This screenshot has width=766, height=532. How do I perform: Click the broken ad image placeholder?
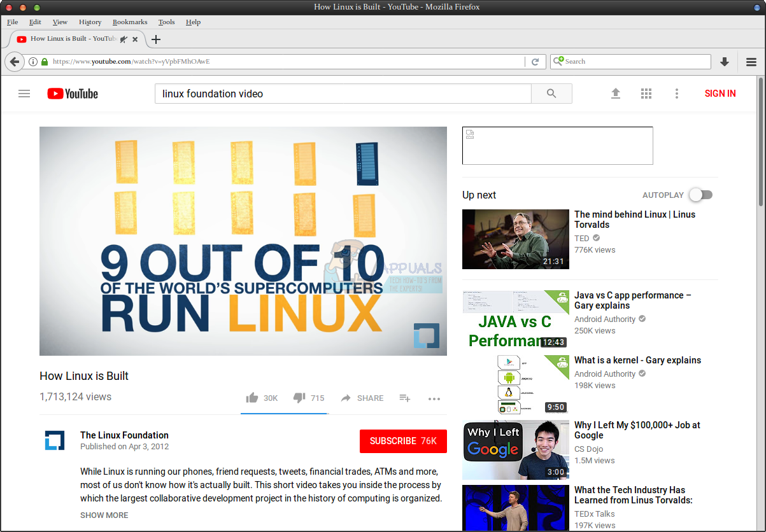tap(558, 146)
